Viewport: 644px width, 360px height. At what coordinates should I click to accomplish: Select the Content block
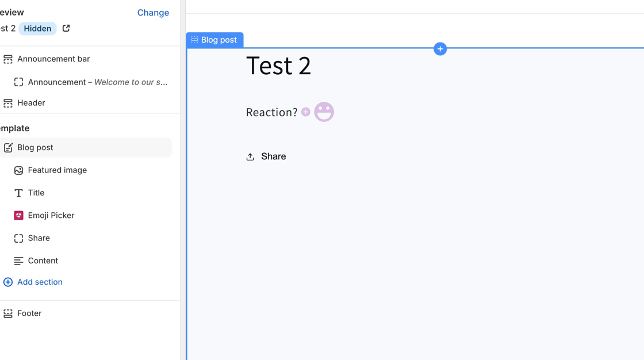(43, 261)
